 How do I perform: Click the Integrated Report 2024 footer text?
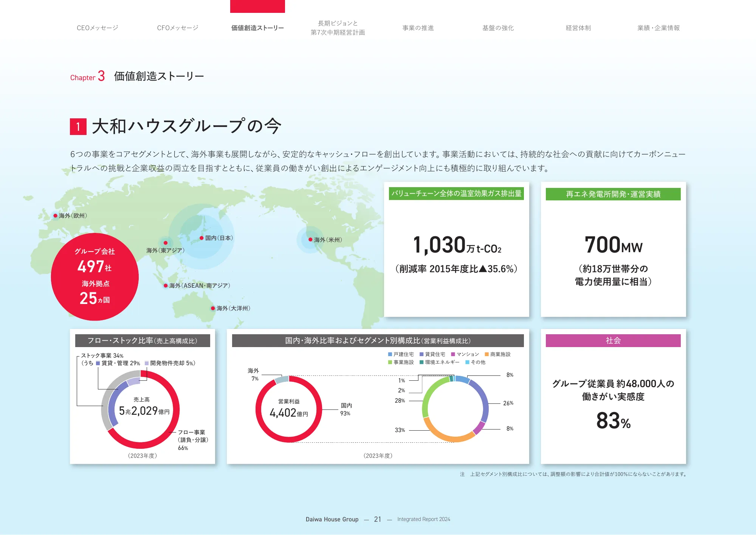(424, 519)
